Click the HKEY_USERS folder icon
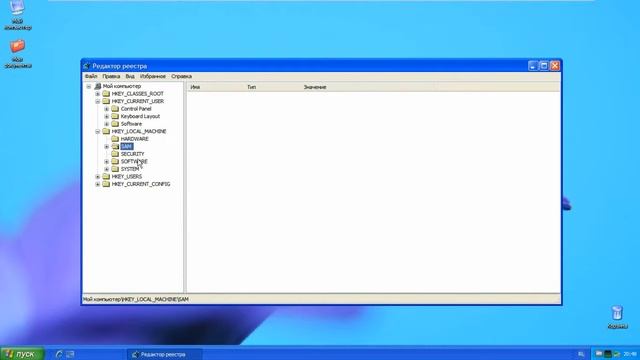Viewport: 640px width, 360px height. tap(106, 176)
